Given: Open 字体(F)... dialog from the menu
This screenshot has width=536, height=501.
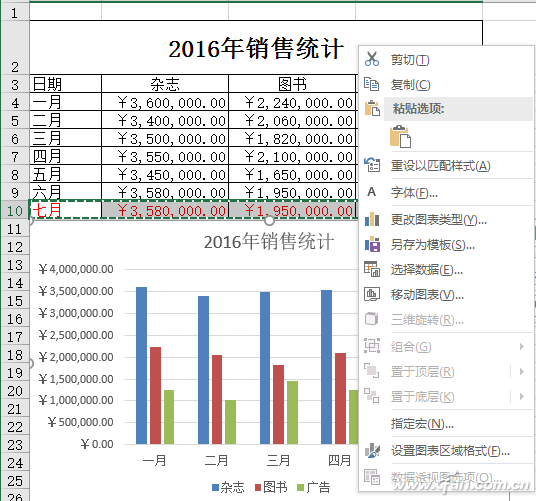Looking at the screenshot, I should coord(414,193).
